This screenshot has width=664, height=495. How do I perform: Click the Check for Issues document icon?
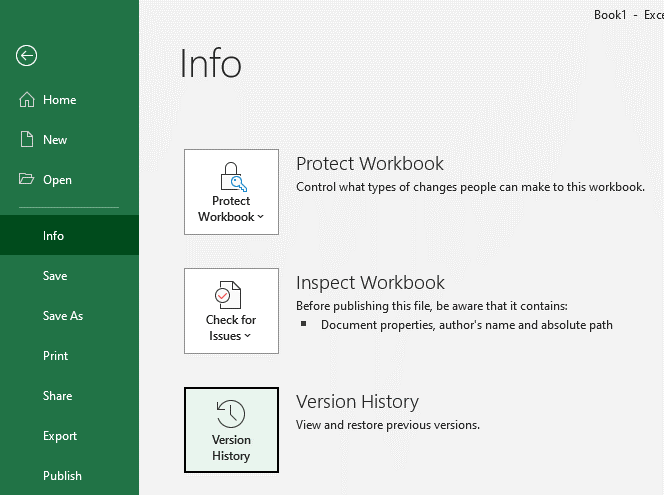231,295
